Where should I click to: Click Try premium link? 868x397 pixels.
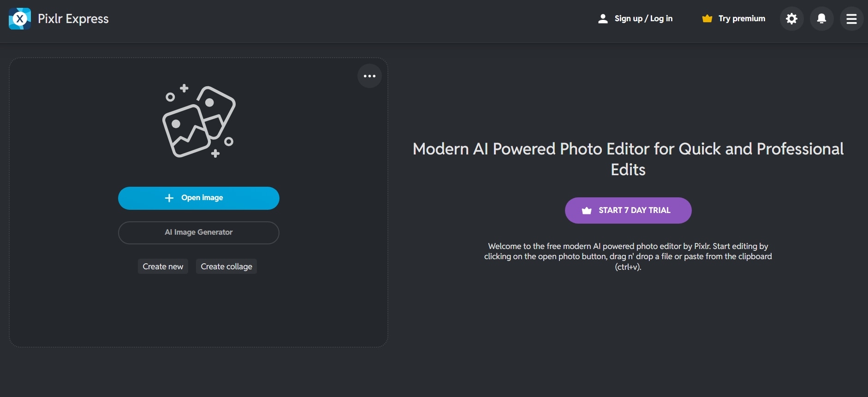tap(742, 19)
